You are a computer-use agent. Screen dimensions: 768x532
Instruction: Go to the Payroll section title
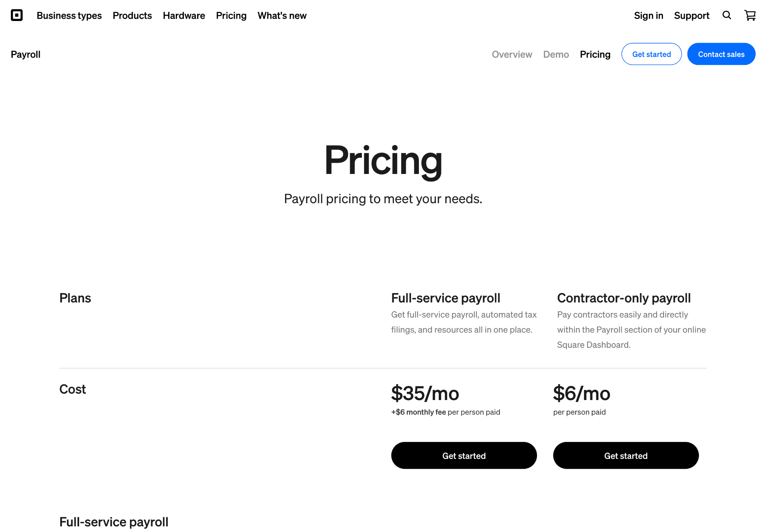[25, 54]
